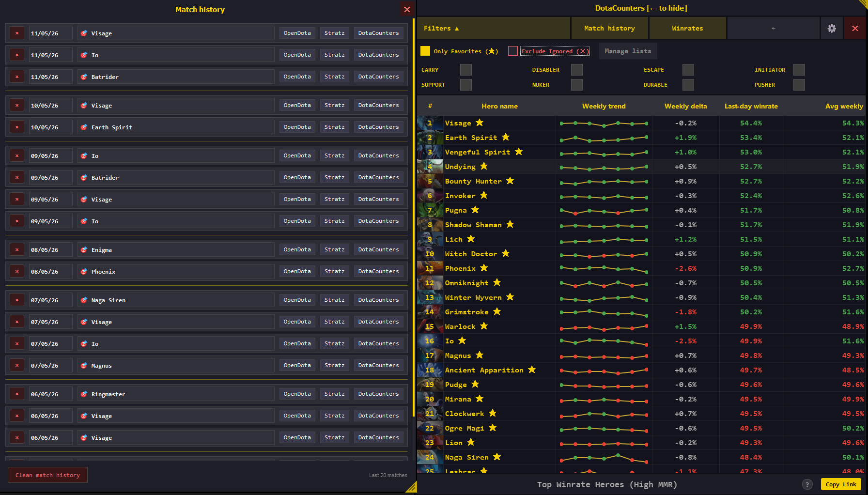
Task: Collapse the Filters section
Action: [494, 28]
